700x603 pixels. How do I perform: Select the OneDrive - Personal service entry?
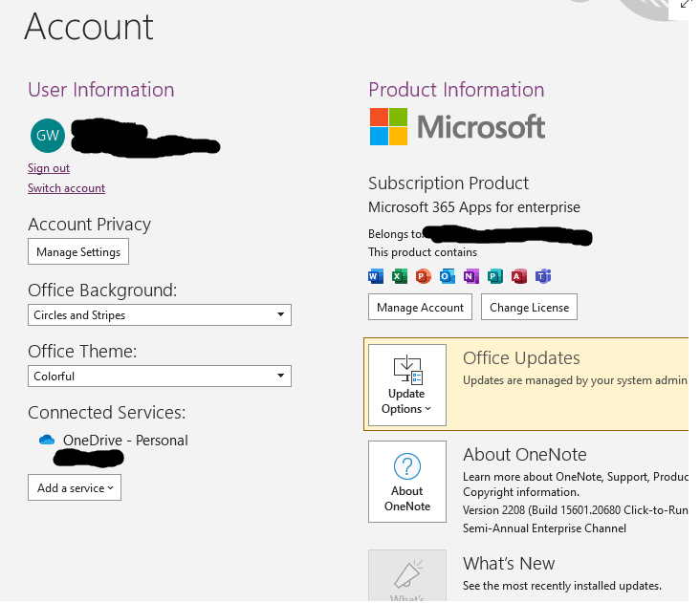click(x=114, y=441)
